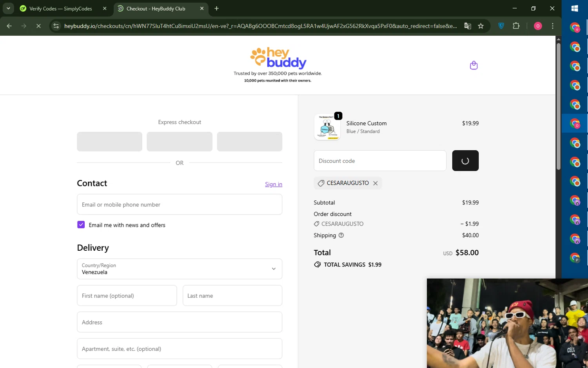This screenshot has width=588, height=368.
Task: Focus the Email or mobile phone number field
Action: [x=180, y=204]
